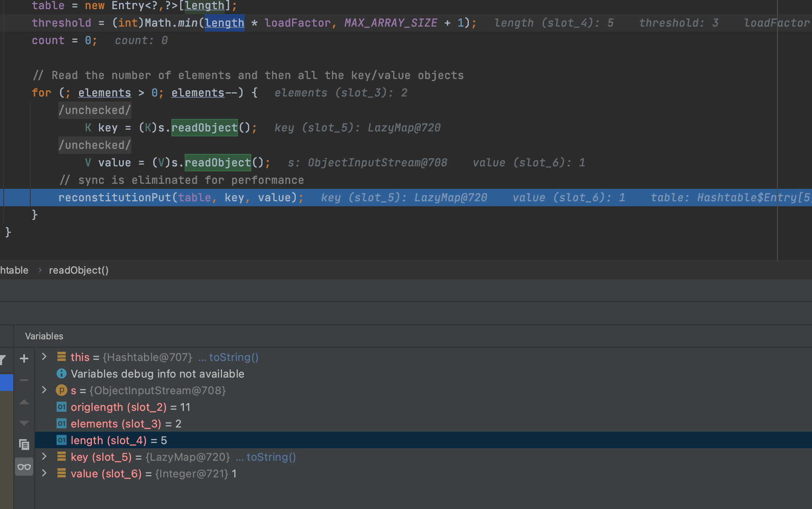Expand the 'value (slot_6)' Integer node

44,473
